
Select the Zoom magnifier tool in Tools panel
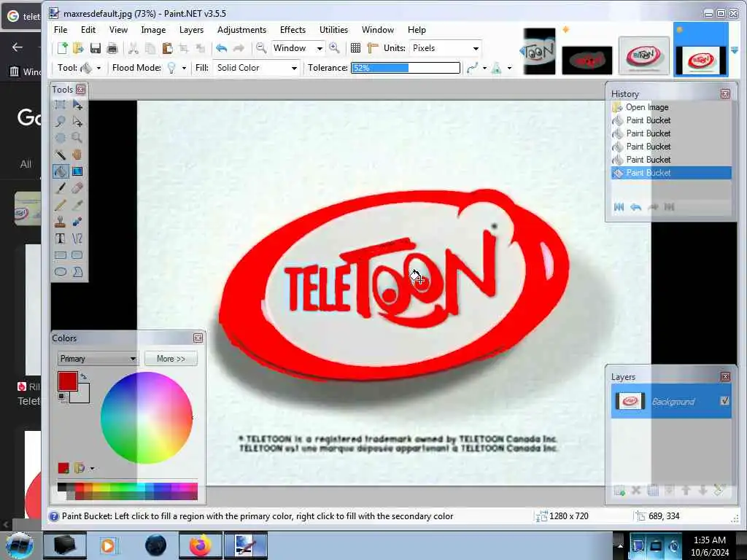click(x=77, y=138)
